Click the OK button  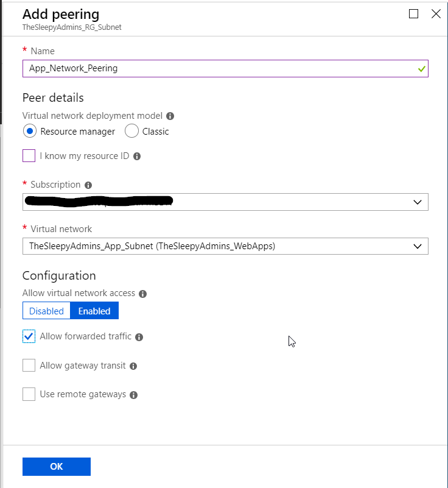point(57,467)
